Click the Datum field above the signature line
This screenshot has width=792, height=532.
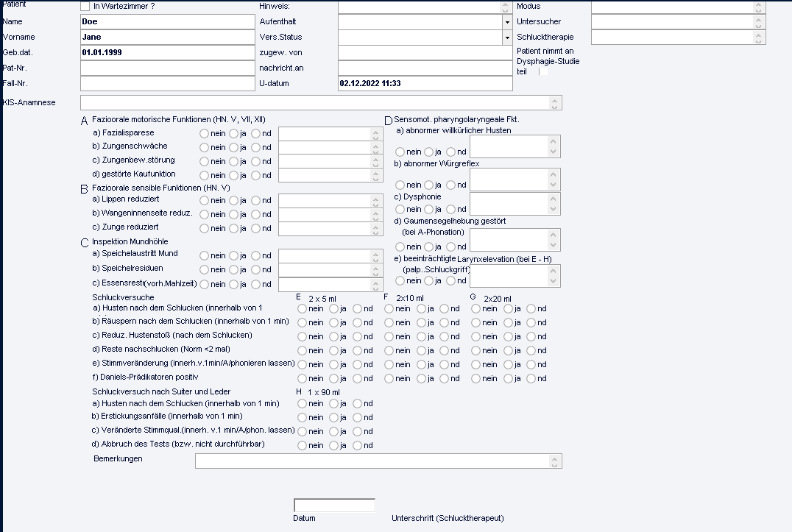[x=334, y=506]
